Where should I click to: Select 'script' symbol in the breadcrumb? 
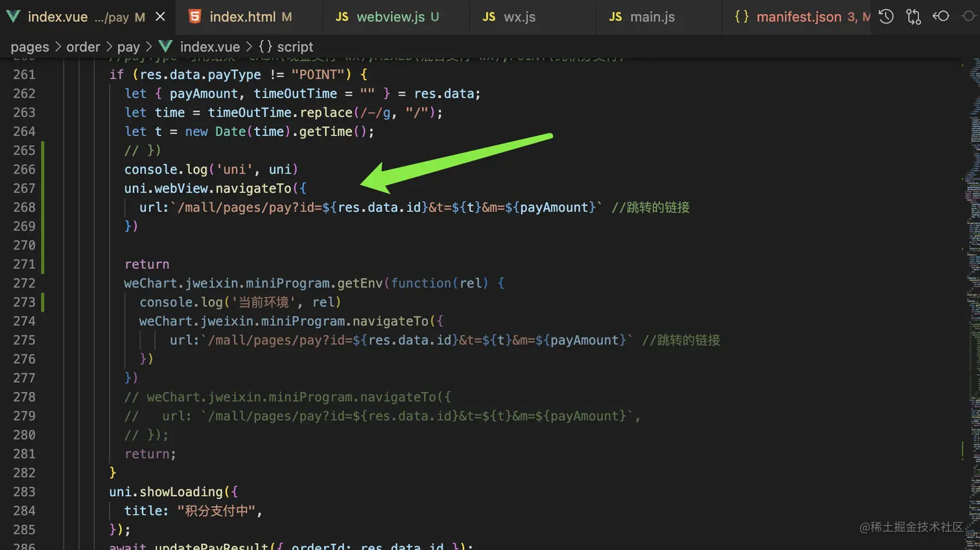(295, 47)
